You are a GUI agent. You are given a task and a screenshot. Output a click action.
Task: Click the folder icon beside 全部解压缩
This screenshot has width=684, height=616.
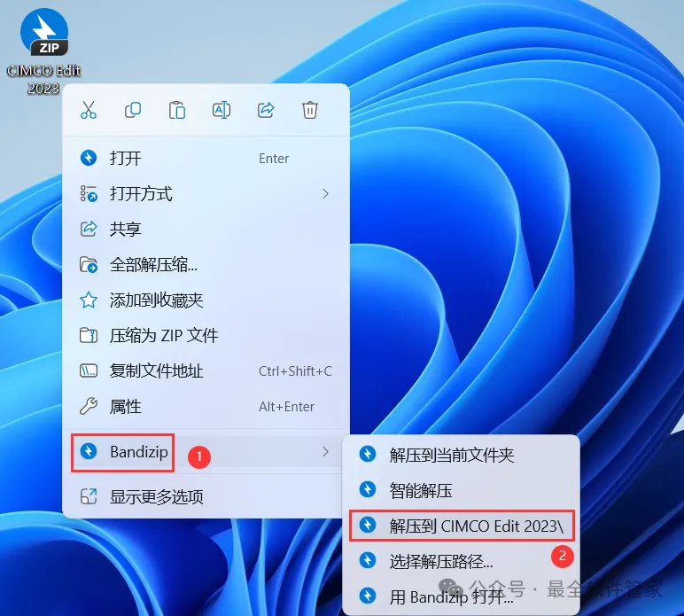[89, 265]
